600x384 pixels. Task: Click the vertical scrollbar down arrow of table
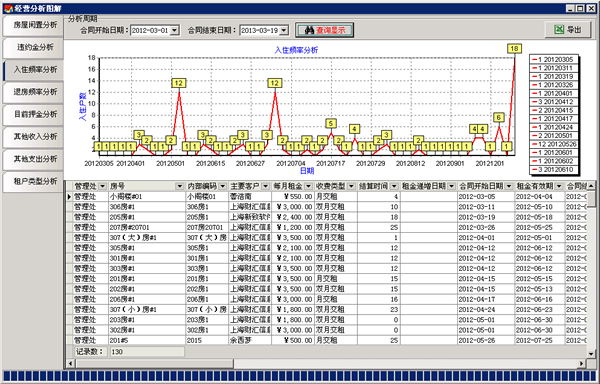591,354
